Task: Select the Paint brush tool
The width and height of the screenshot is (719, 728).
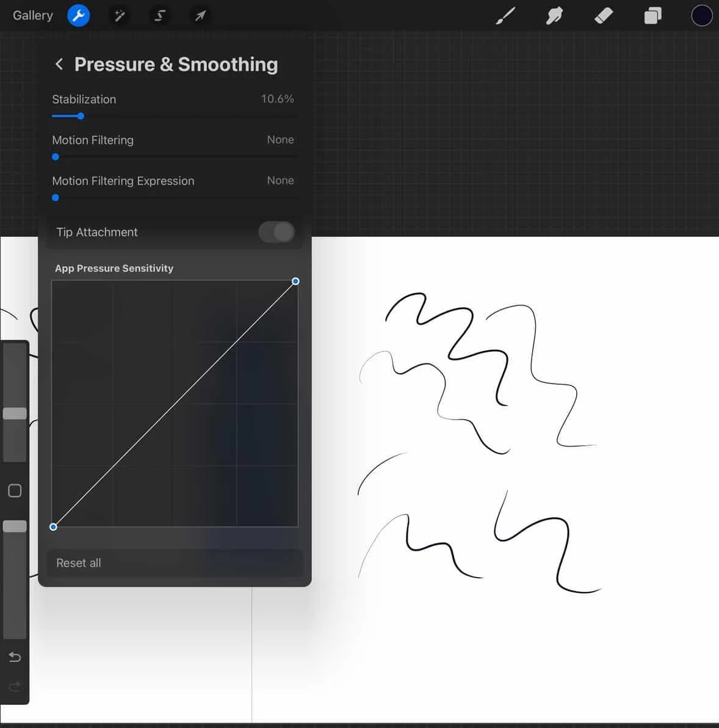Action: tap(505, 15)
